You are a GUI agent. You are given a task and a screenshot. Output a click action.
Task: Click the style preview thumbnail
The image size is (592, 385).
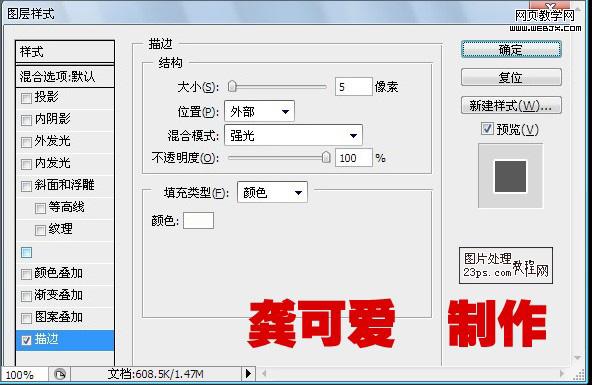pyautogui.click(x=510, y=176)
